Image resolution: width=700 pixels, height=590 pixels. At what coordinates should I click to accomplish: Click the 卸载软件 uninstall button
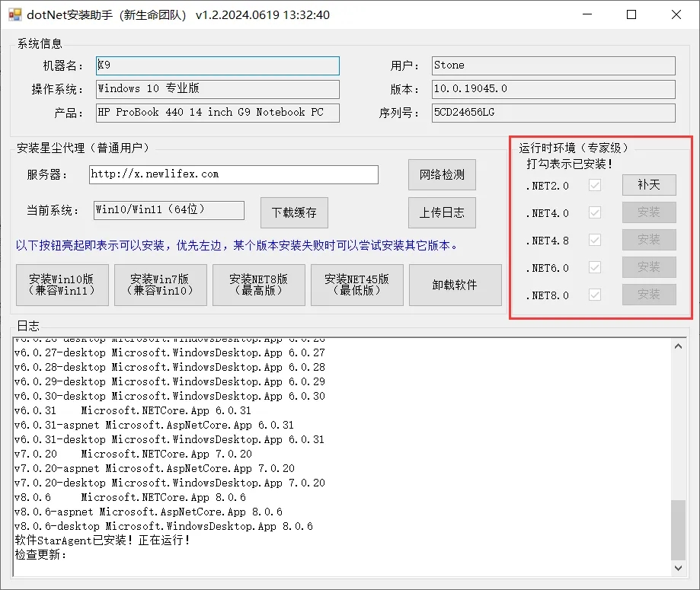[455, 285]
